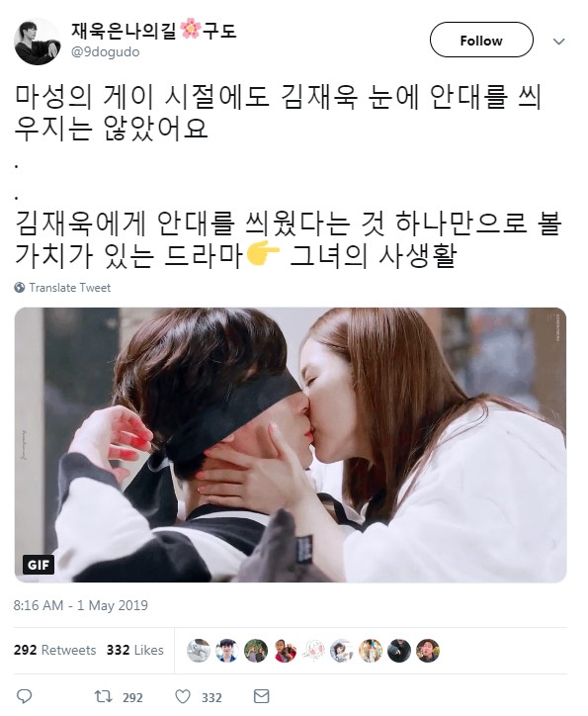Image resolution: width=588 pixels, height=716 pixels.
Task: Follow the @9dogudo account
Action: click(481, 41)
